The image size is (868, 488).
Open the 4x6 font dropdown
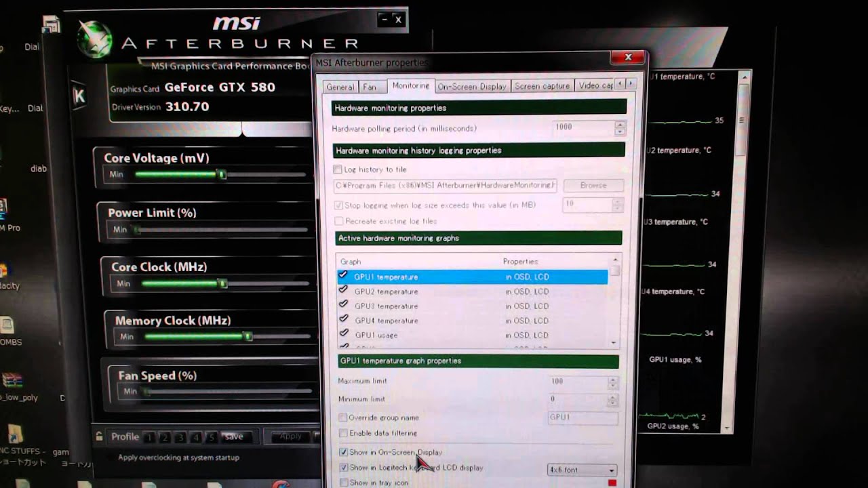(582, 470)
